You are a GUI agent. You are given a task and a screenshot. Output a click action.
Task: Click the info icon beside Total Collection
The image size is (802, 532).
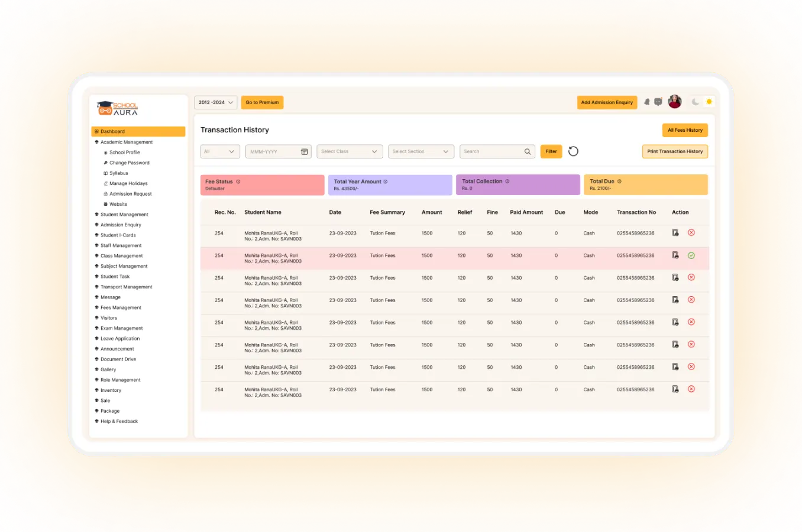click(507, 181)
